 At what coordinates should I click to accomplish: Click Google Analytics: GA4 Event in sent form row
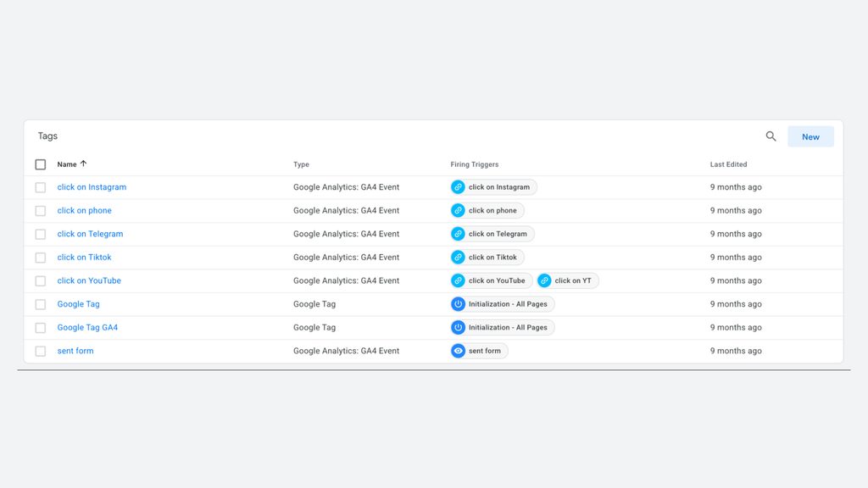pos(346,351)
